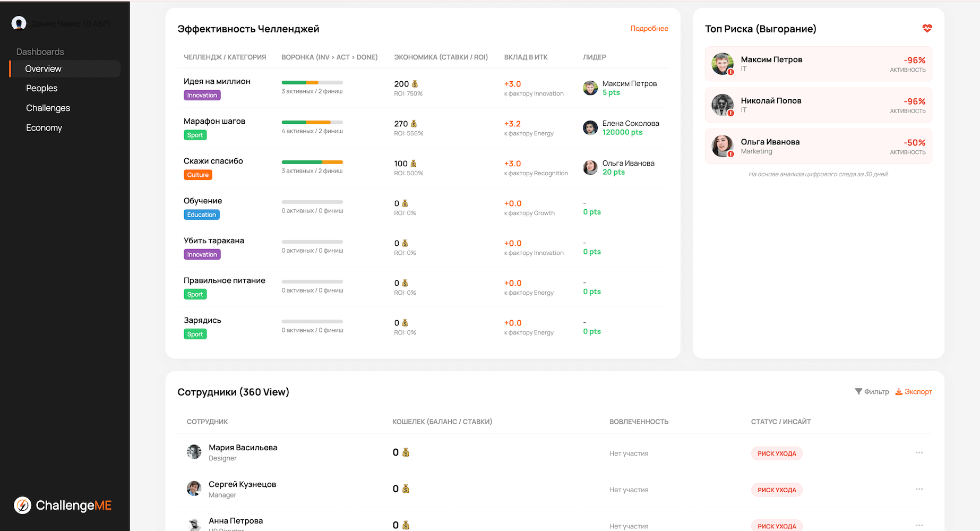Open the three-dot menu for Сергей Кузнецов

tap(919, 489)
